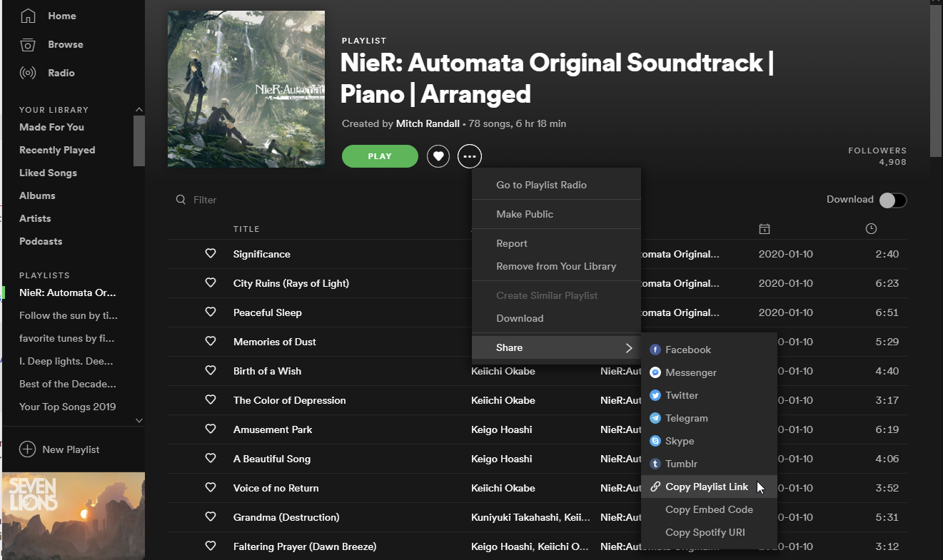Click the three-dots more options button
Image resolution: width=943 pixels, height=560 pixels.
coord(470,156)
